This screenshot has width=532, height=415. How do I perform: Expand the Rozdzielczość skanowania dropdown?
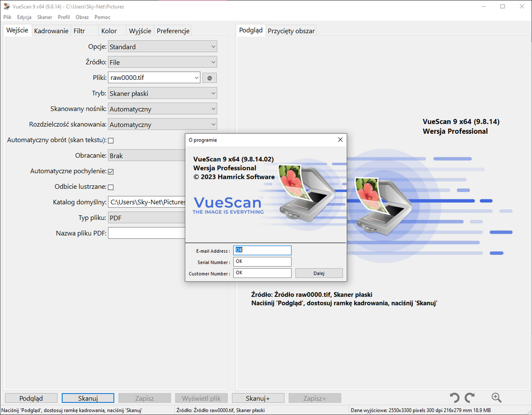162,125
